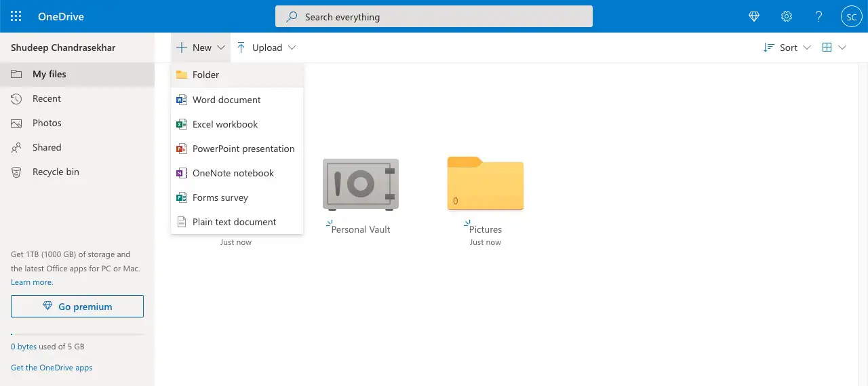Expand the Upload dropdown
This screenshot has width=868, height=386.
point(267,47)
